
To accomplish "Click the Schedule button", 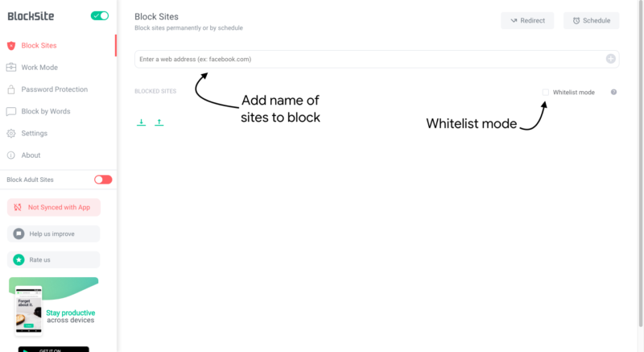I will point(592,20).
